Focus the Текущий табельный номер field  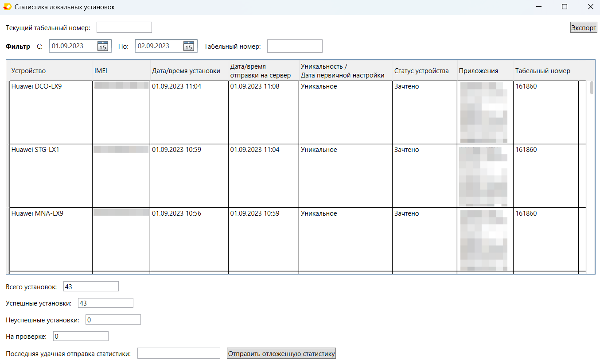[124, 27]
